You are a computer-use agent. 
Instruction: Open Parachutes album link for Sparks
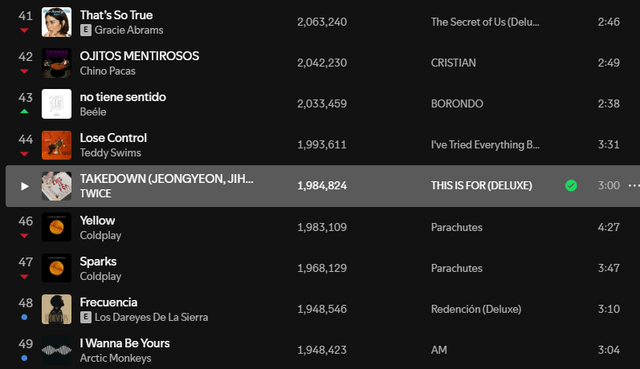click(457, 268)
